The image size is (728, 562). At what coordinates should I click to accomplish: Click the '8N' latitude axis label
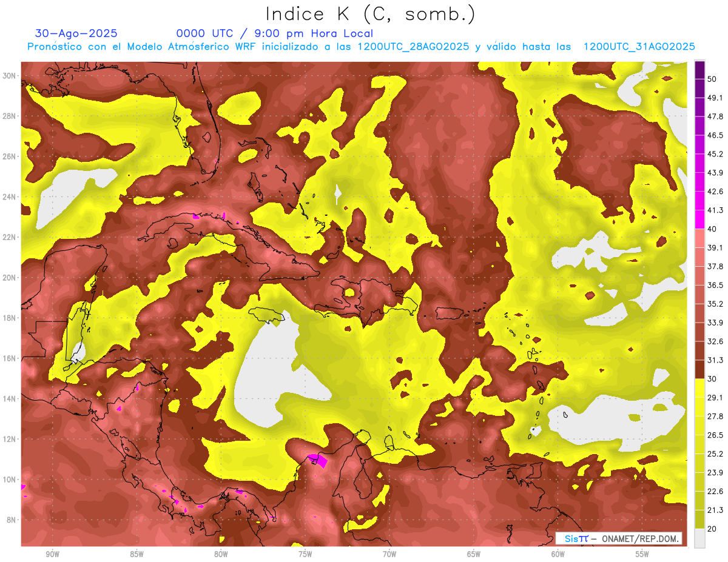click(12, 520)
